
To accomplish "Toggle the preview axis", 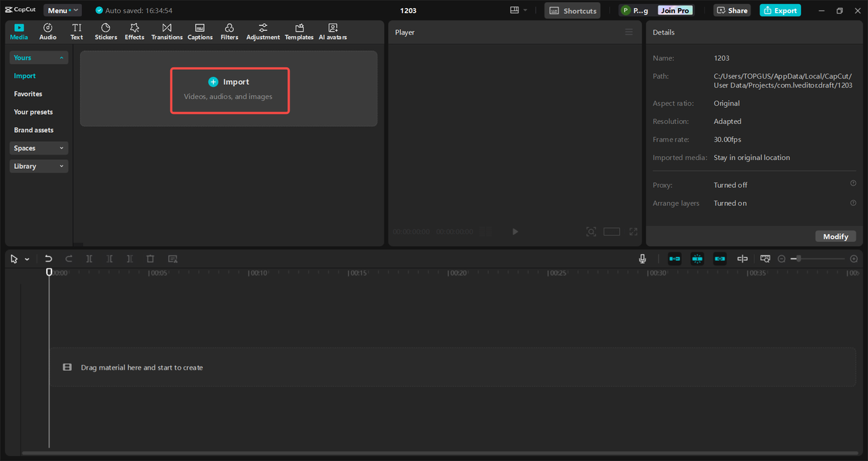I will 743,259.
